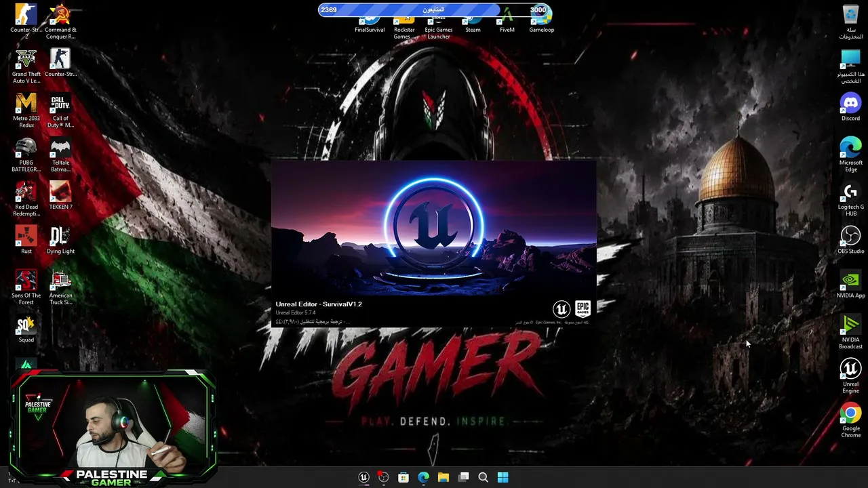
Task: Select the Recycle Bin desktop icon
Action: (850, 22)
